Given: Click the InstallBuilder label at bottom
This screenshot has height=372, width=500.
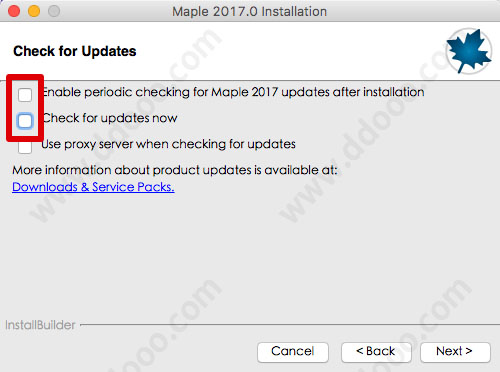Looking at the screenshot, I should [40, 325].
